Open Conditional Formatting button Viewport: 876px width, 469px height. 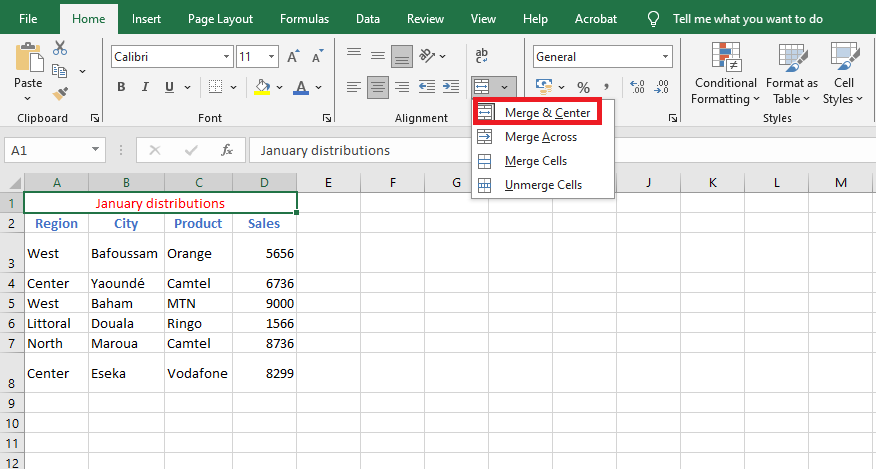[x=726, y=73]
